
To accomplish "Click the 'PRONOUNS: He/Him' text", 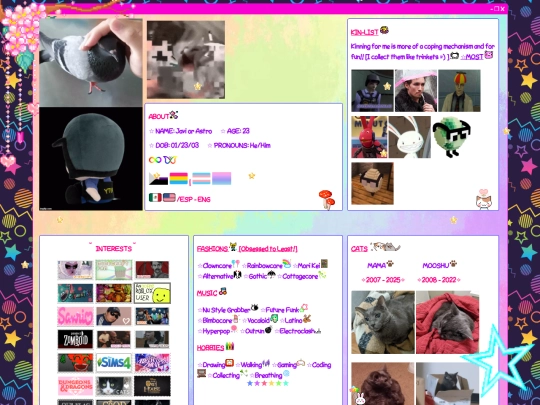I will tap(242, 145).
